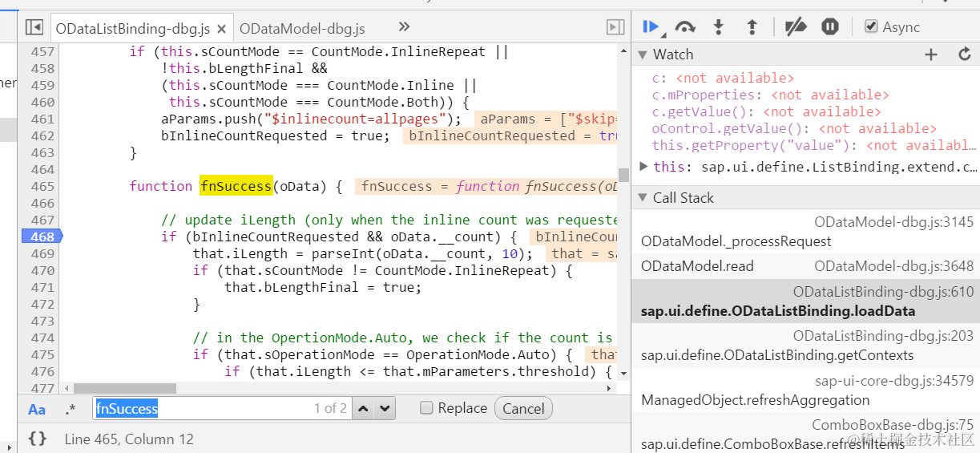Pretty print the source with braces icon
Screen dimensions: 980x453
37,439
